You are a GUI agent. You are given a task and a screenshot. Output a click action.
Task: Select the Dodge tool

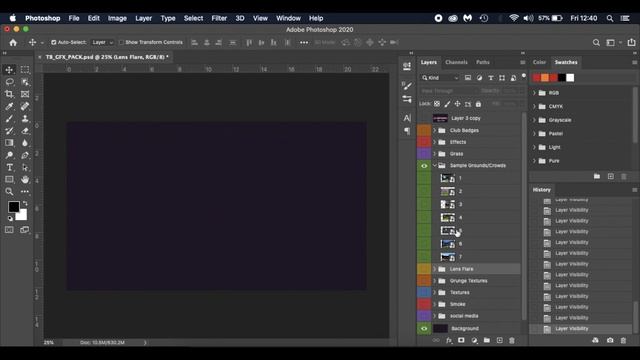click(x=9, y=155)
